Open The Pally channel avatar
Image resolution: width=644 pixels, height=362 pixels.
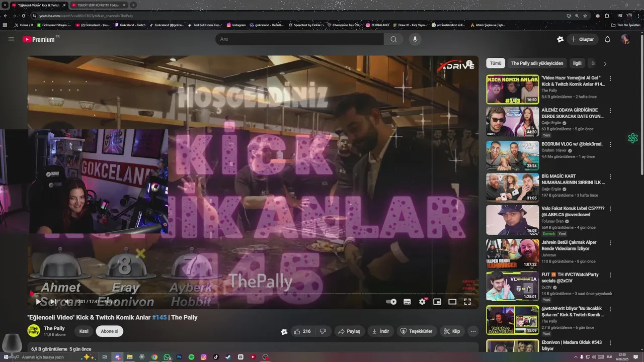click(x=34, y=331)
